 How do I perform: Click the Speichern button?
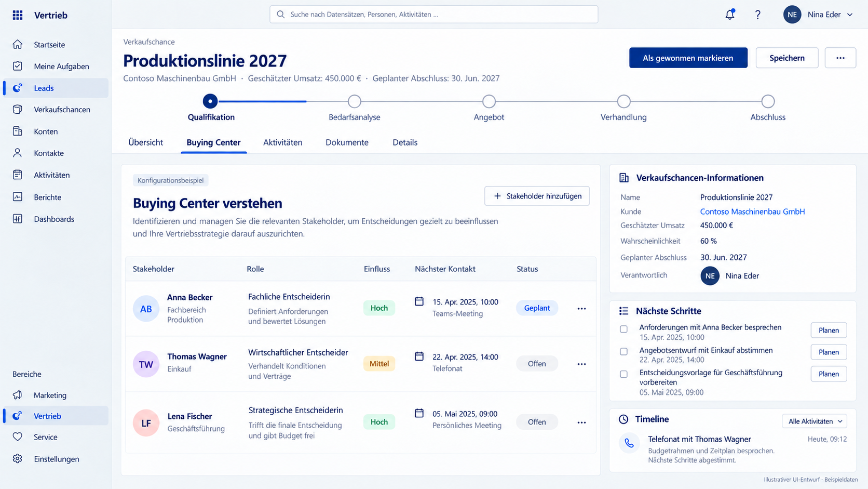pyautogui.click(x=787, y=58)
